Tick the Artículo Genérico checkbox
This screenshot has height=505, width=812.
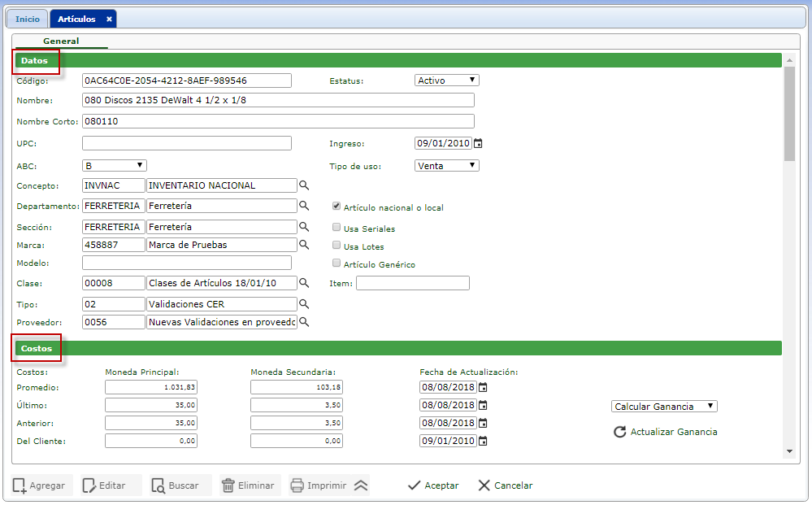tap(337, 263)
